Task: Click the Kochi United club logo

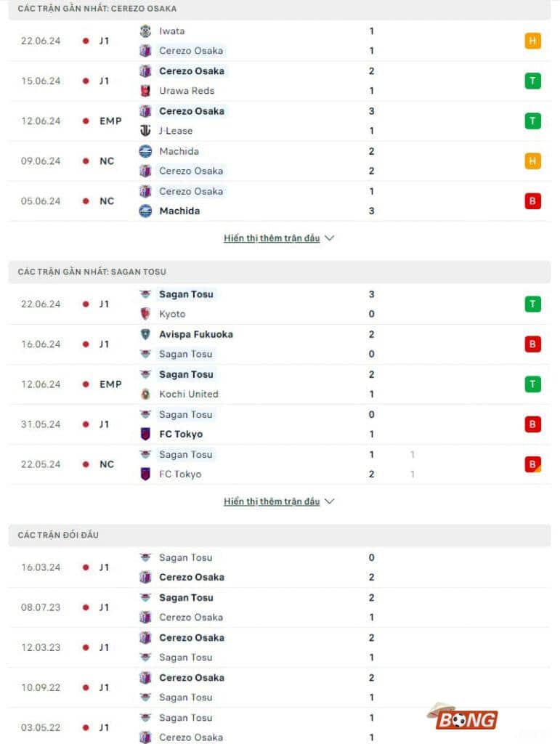Action: coord(145,394)
